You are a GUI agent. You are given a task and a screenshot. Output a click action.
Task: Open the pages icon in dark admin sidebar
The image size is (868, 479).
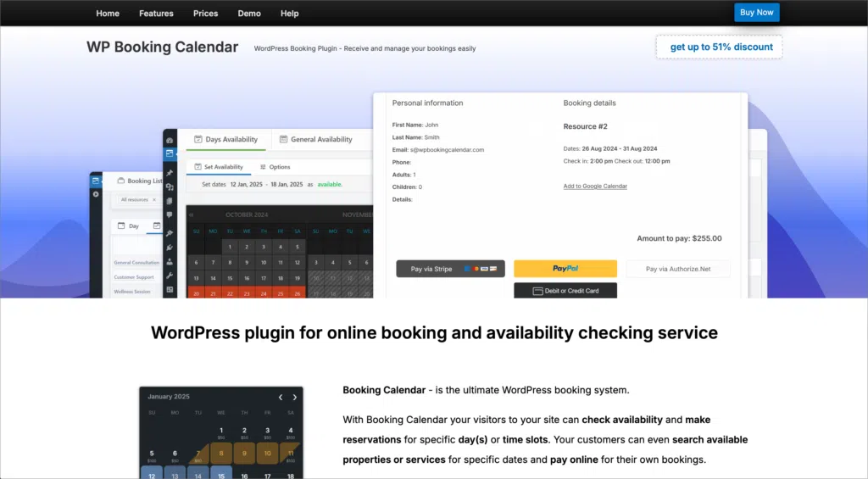[x=170, y=201]
